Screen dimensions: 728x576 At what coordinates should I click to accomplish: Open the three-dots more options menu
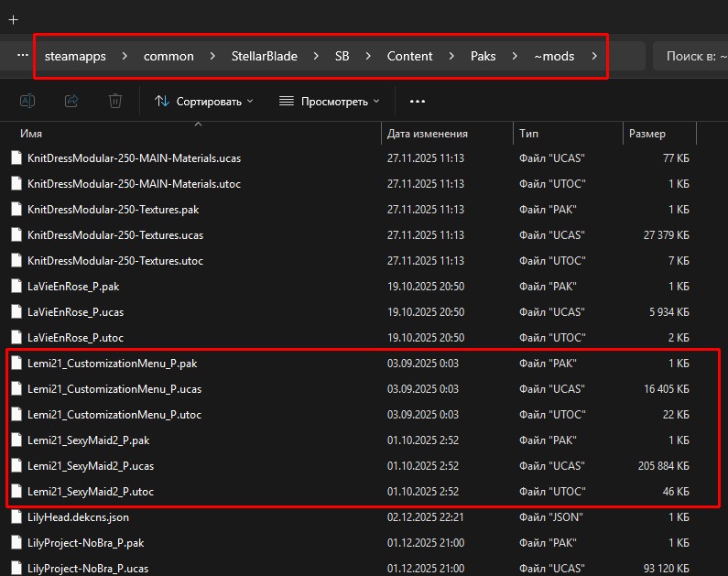[418, 101]
